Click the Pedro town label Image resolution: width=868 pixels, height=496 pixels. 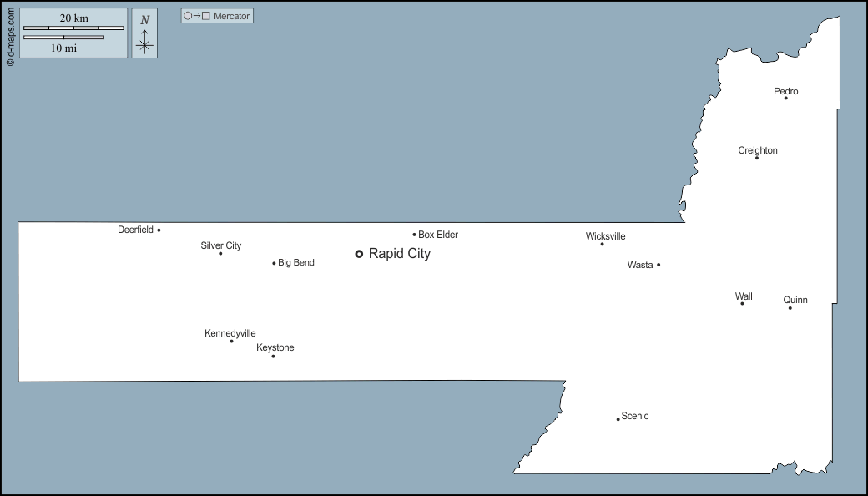[785, 91]
